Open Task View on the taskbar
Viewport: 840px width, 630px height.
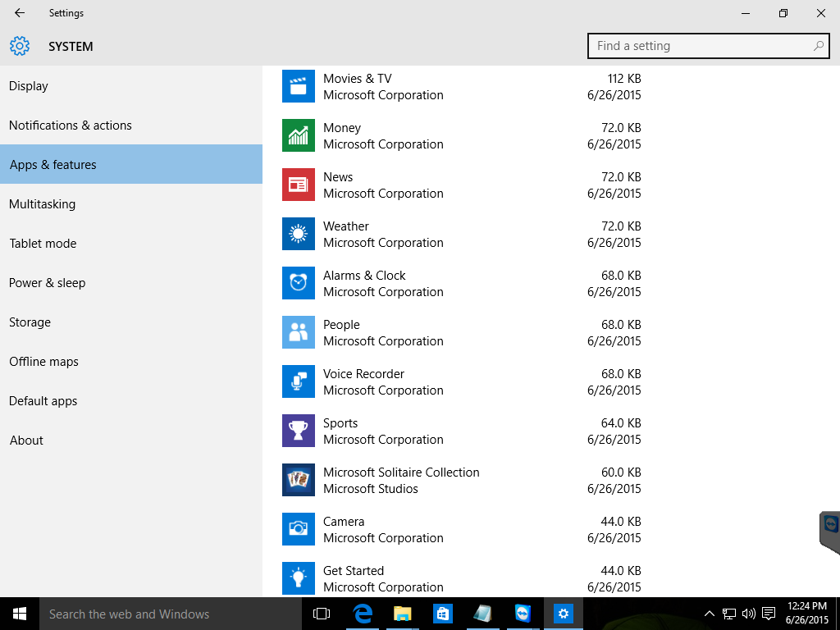(322, 614)
